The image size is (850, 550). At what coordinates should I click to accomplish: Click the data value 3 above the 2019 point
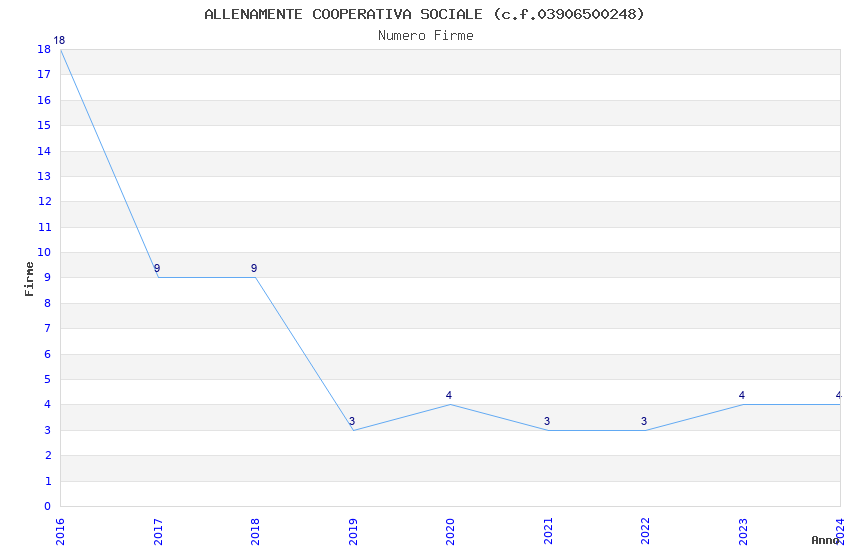pos(352,421)
